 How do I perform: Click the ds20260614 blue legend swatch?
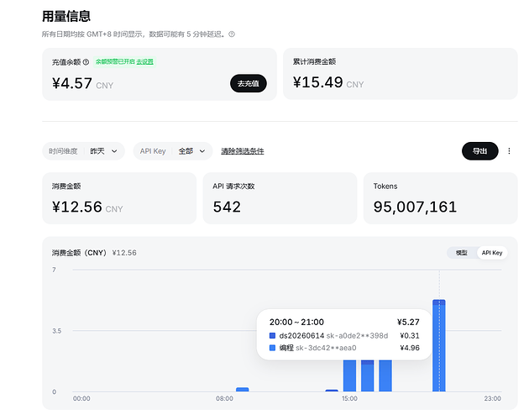tap(272, 336)
